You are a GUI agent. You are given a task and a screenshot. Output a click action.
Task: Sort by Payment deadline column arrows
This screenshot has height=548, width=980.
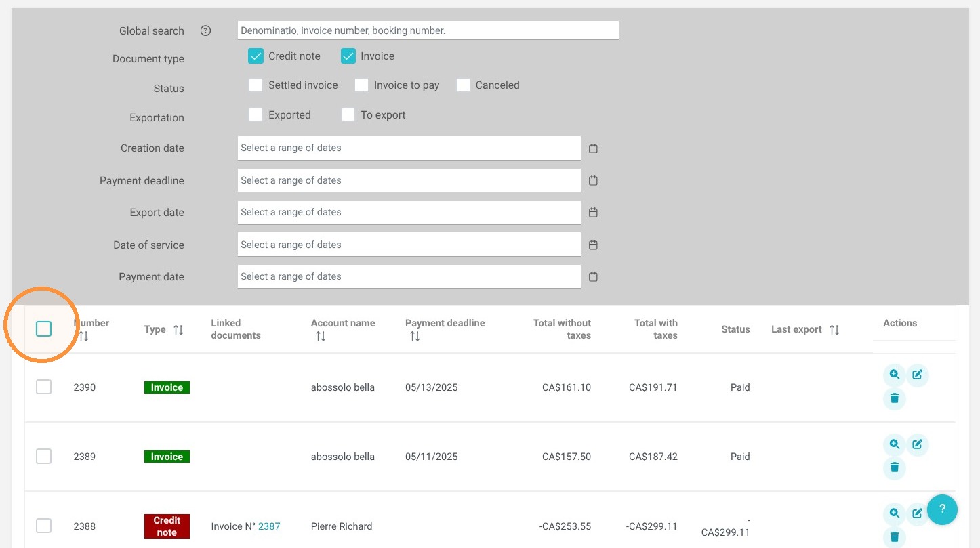415,336
